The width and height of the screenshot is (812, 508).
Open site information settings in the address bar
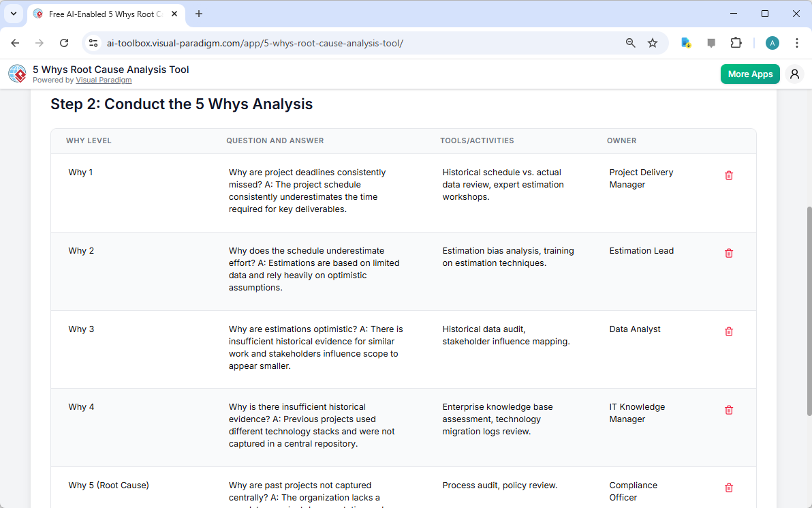pyautogui.click(x=93, y=42)
